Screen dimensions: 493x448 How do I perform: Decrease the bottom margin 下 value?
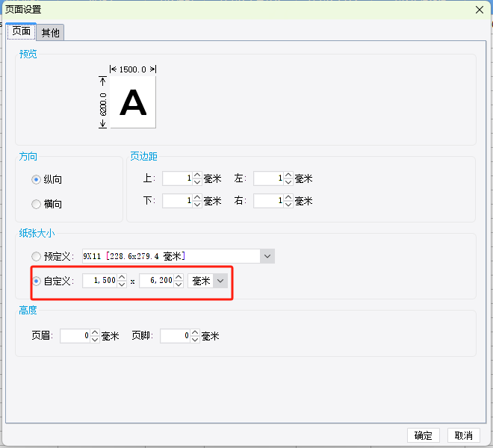pos(197,205)
